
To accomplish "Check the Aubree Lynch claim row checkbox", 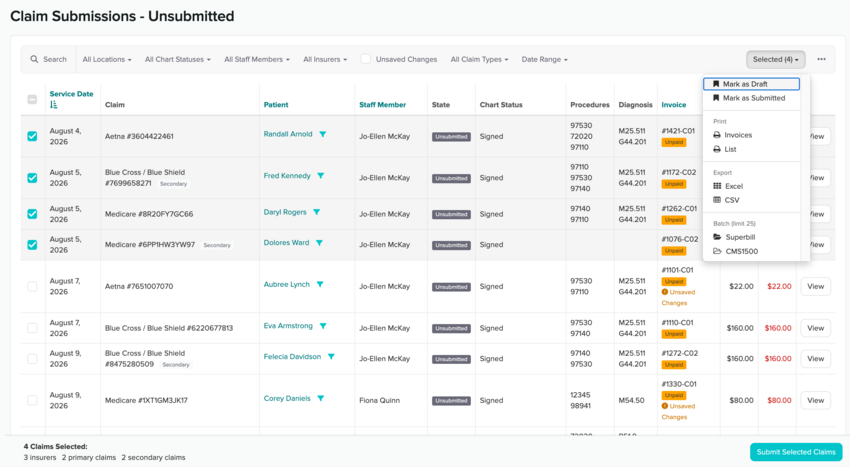I will pos(32,286).
